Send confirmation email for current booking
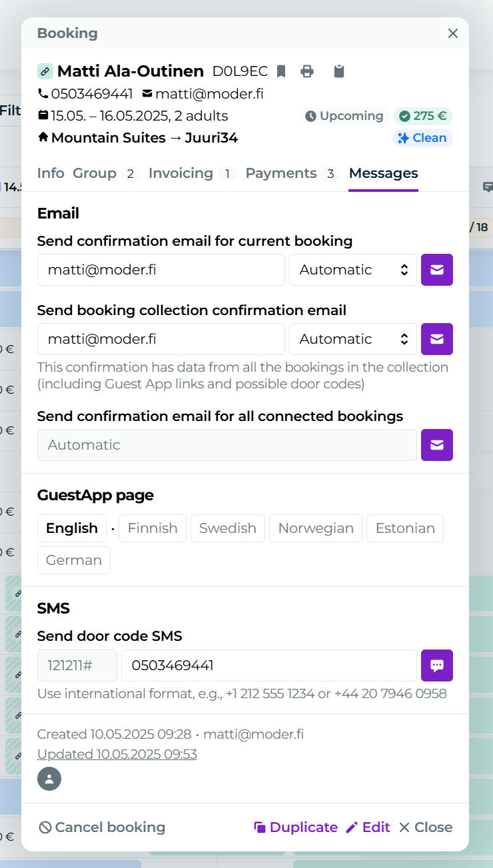 tap(436, 270)
